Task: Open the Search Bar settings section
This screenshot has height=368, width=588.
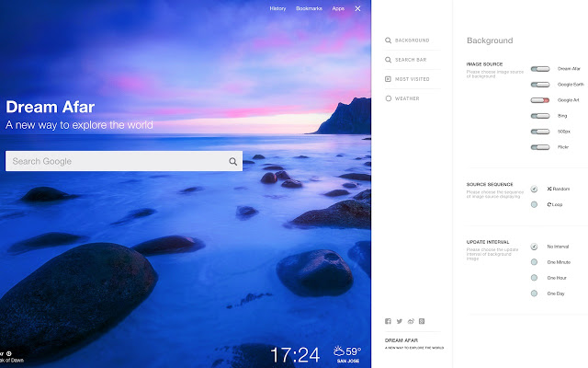Action: 406,60
